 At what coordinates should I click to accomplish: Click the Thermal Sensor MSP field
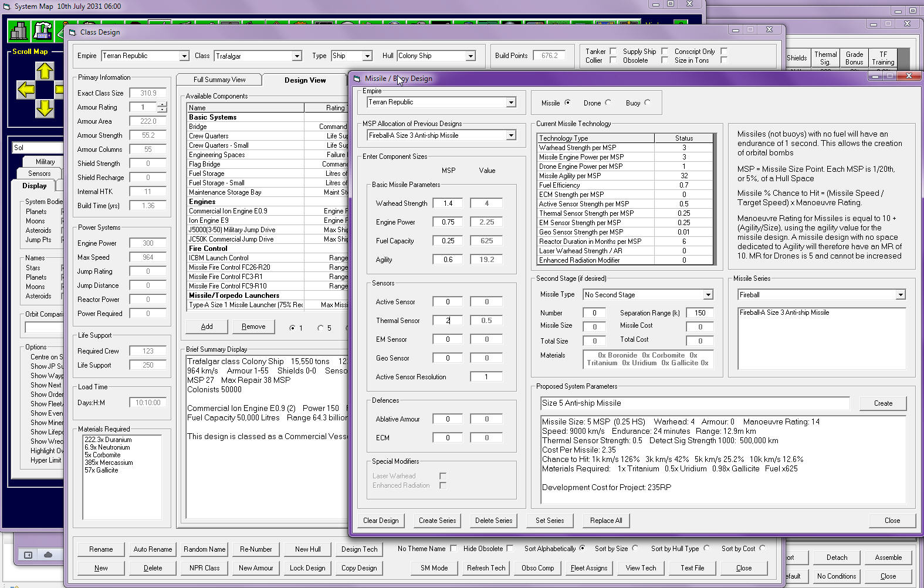448,321
